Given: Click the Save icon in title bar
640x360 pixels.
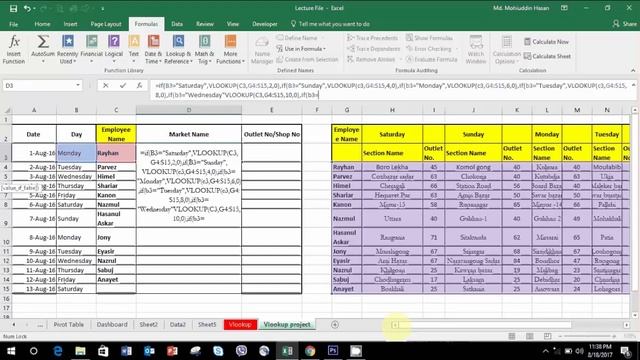Looking at the screenshot, I should click(x=13, y=8).
